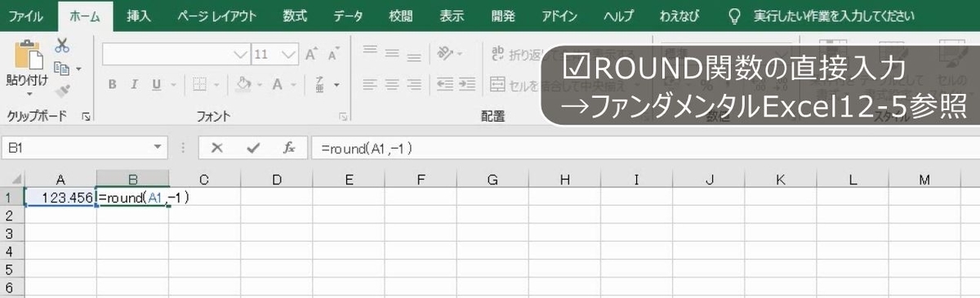The height and width of the screenshot is (298, 980).
Task: Select row 3 header
Action: (x=11, y=234)
